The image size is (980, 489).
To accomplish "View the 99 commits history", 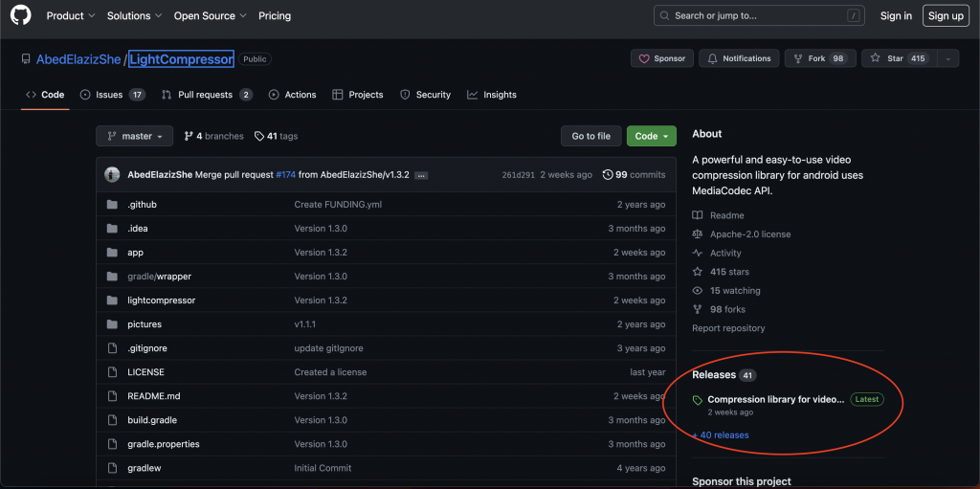I will (634, 175).
